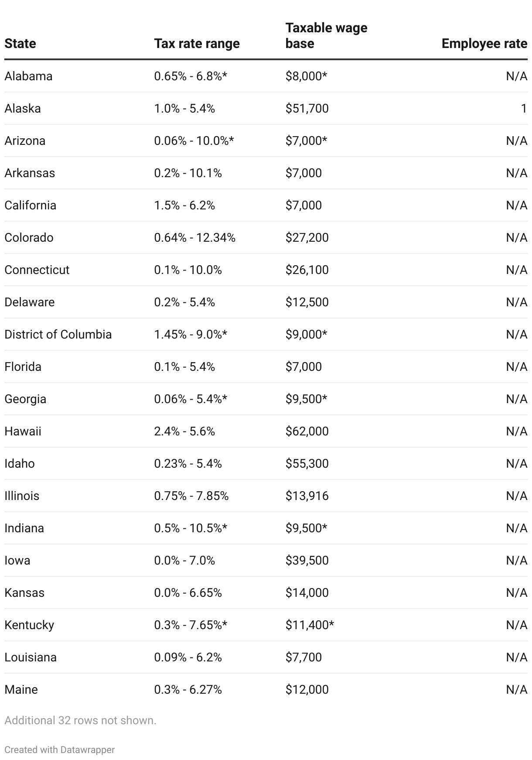
Task: Select Colorado's 0.64% - 12.34% rate cell
Action: (x=194, y=237)
